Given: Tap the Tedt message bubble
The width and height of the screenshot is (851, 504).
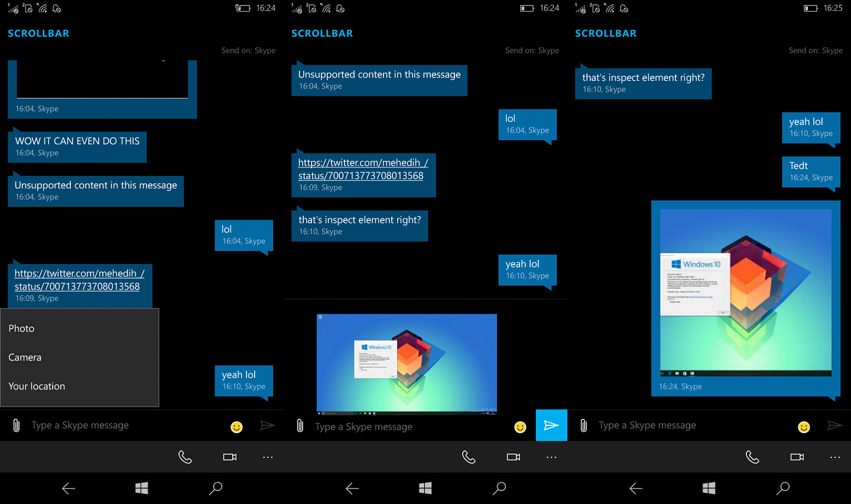Looking at the screenshot, I should (x=811, y=172).
